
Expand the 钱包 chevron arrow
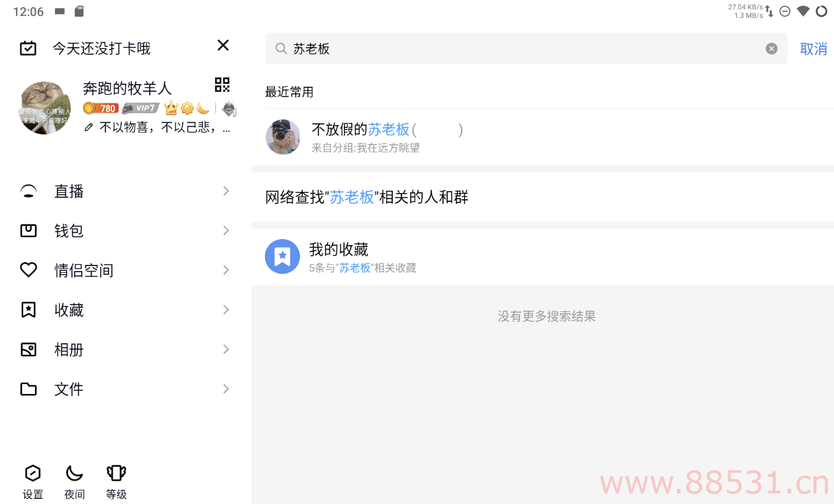point(226,230)
